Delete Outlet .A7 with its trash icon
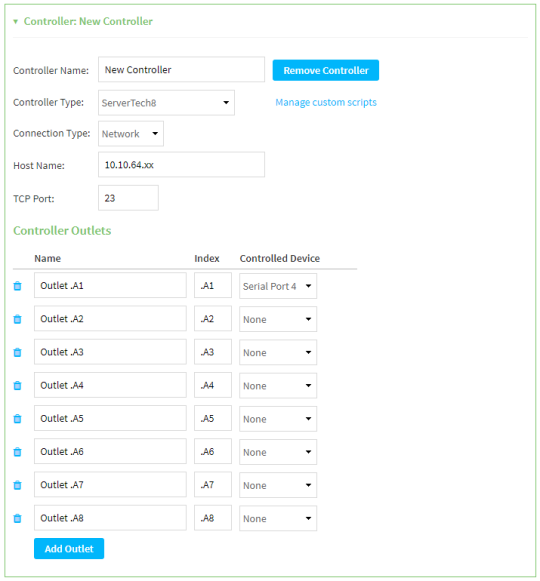540x581 pixels. coord(17,485)
